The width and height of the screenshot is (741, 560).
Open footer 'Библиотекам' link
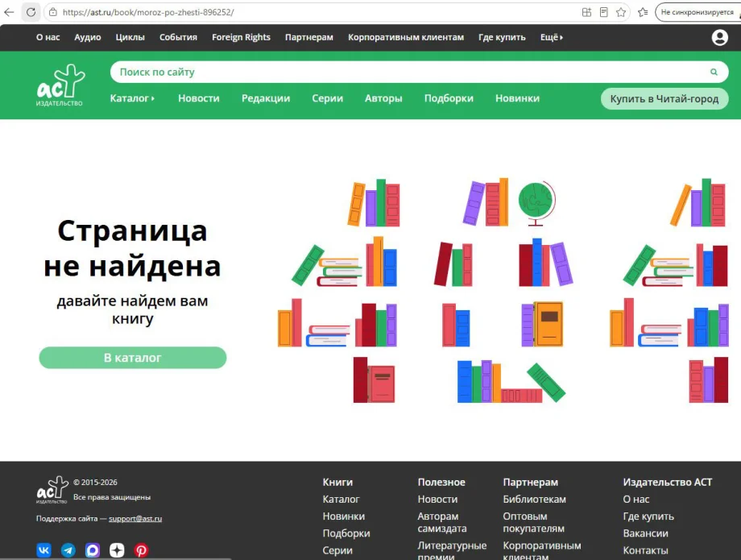(534, 499)
